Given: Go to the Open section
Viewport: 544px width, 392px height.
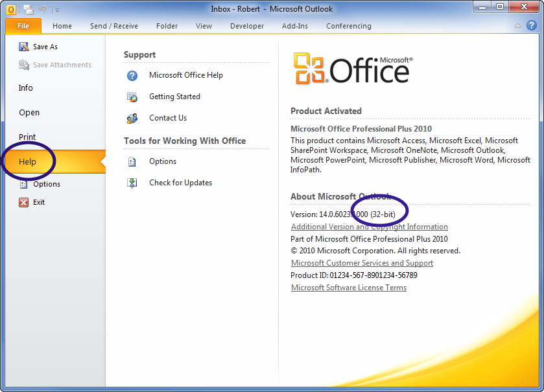Looking at the screenshot, I should coord(29,113).
